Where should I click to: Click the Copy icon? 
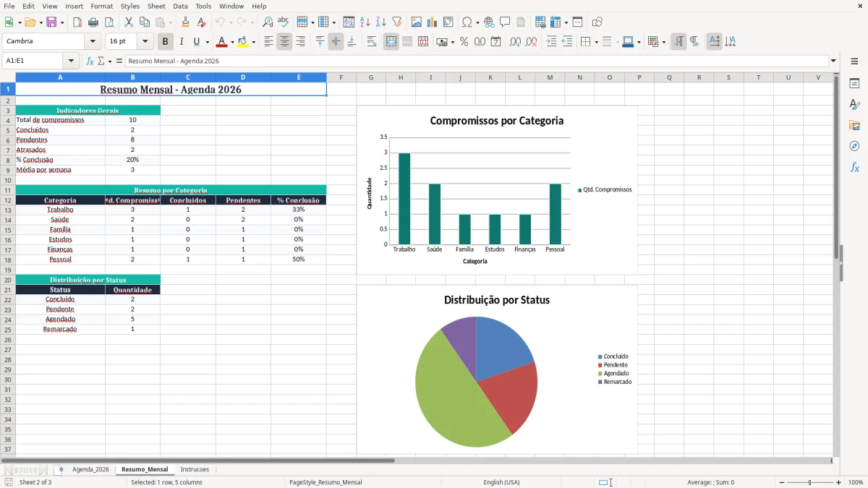145,22
